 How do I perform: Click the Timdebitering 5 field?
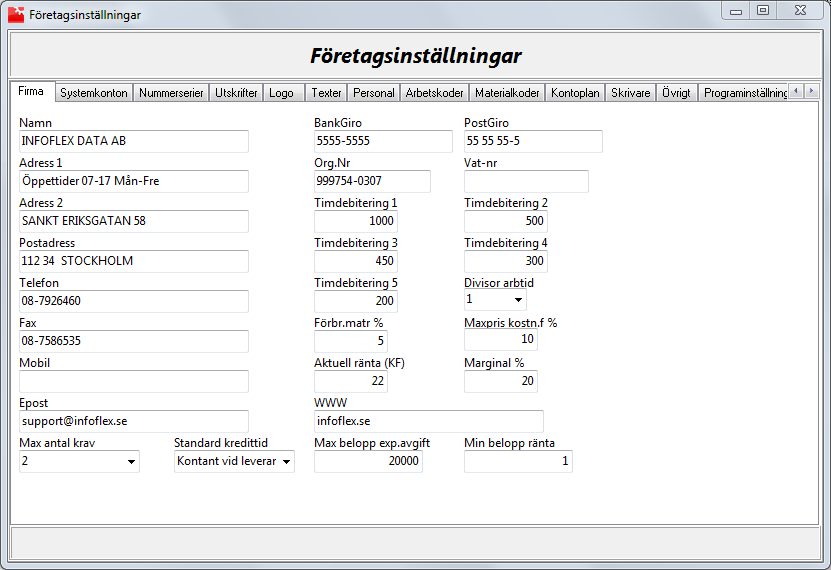(356, 301)
